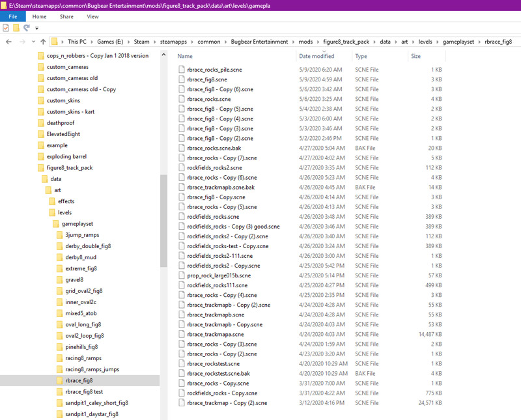Click file icon of 'prop_rock_large015b.scne'

tap(182, 275)
